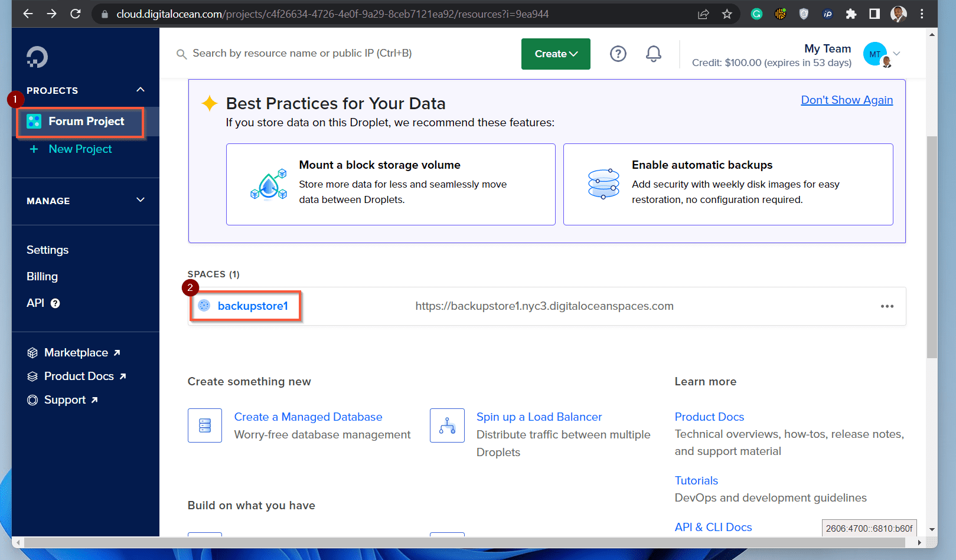Click Spin up a Load Balancer link

pyautogui.click(x=539, y=417)
